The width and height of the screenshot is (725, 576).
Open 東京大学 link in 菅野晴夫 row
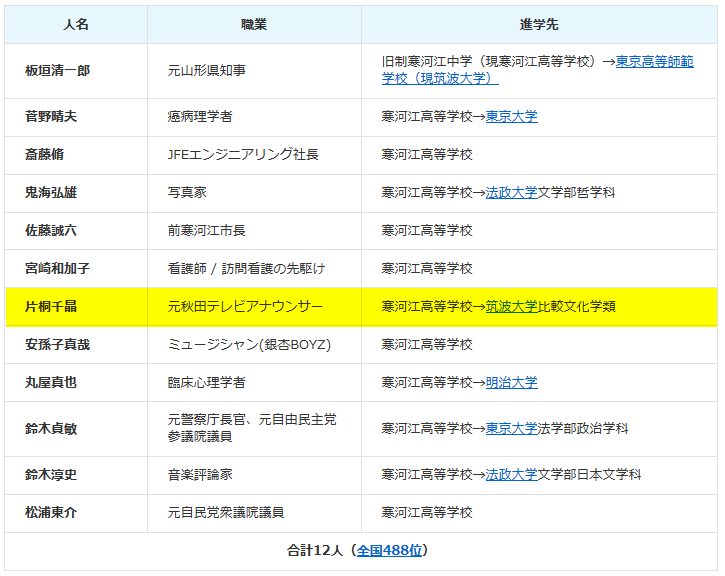(x=511, y=116)
